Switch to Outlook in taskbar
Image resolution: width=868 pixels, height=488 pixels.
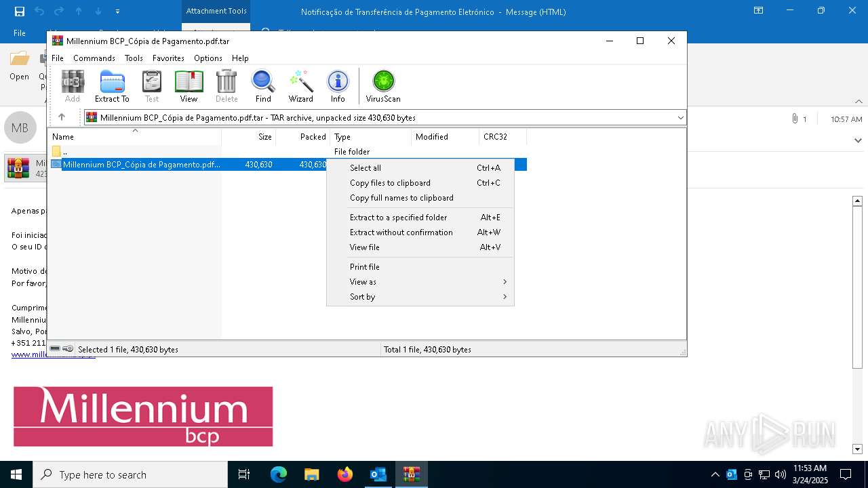click(378, 474)
